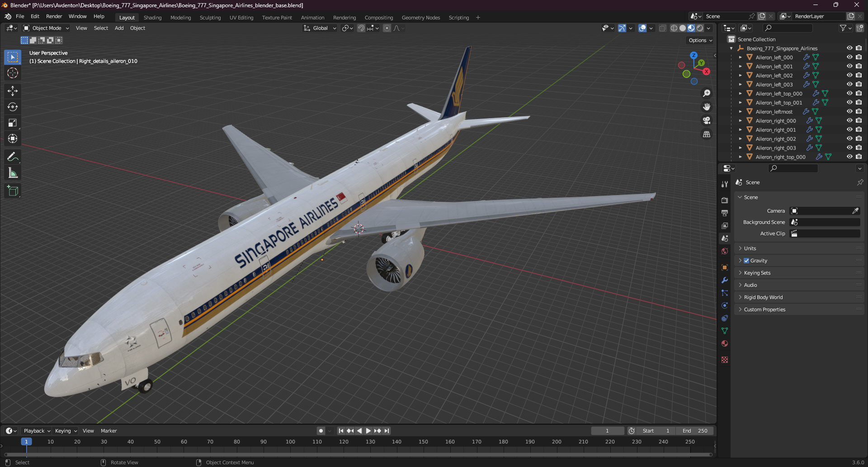Hide Aileron_left_002 in viewport
The image size is (868, 467).
point(849,75)
